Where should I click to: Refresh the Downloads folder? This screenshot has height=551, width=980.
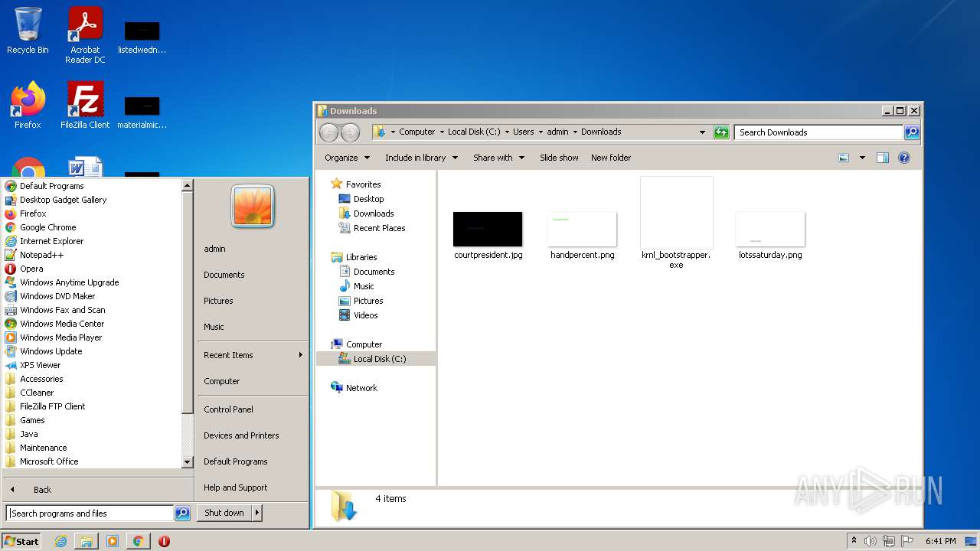pos(721,132)
